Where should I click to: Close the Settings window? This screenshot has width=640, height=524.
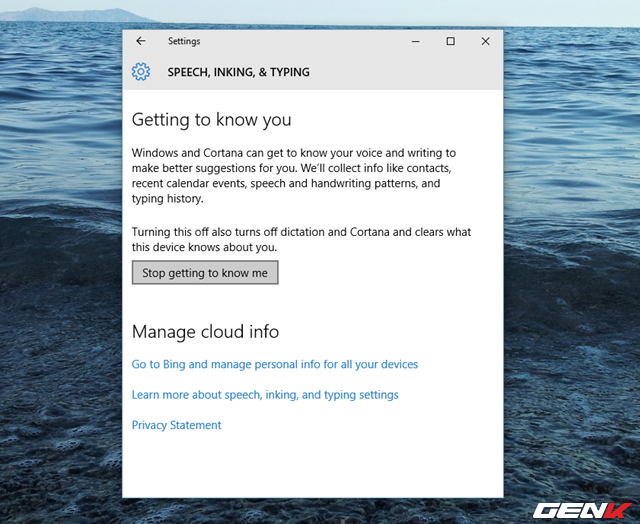[485, 41]
